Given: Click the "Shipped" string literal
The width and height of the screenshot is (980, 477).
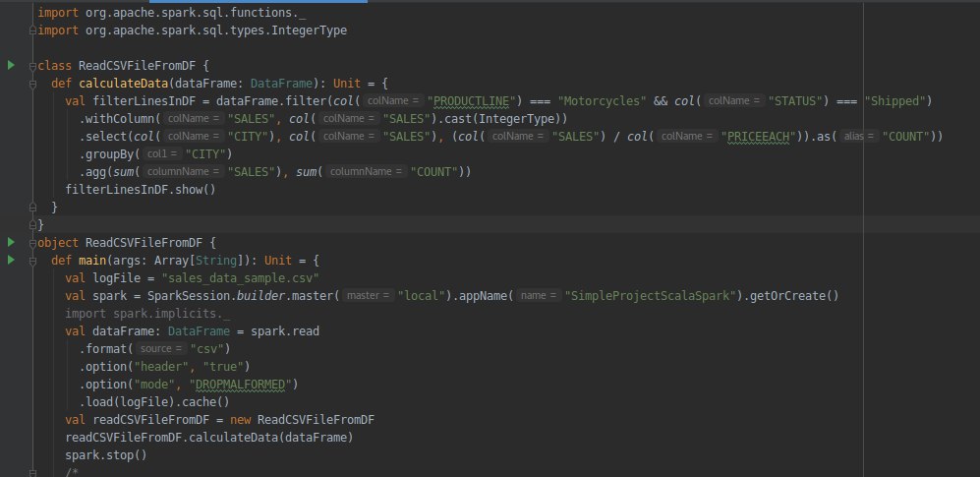Looking at the screenshot, I should point(894,100).
